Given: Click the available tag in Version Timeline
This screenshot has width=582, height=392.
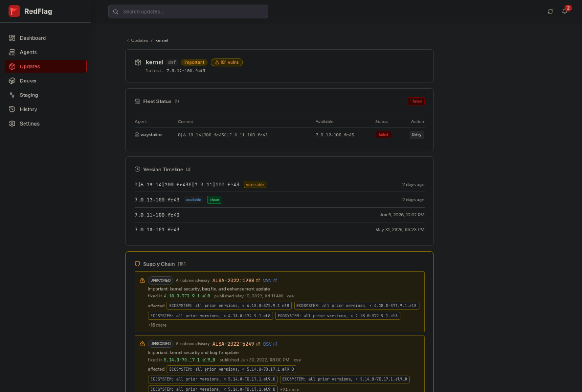Looking at the screenshot, I should [x=193, y=200].
